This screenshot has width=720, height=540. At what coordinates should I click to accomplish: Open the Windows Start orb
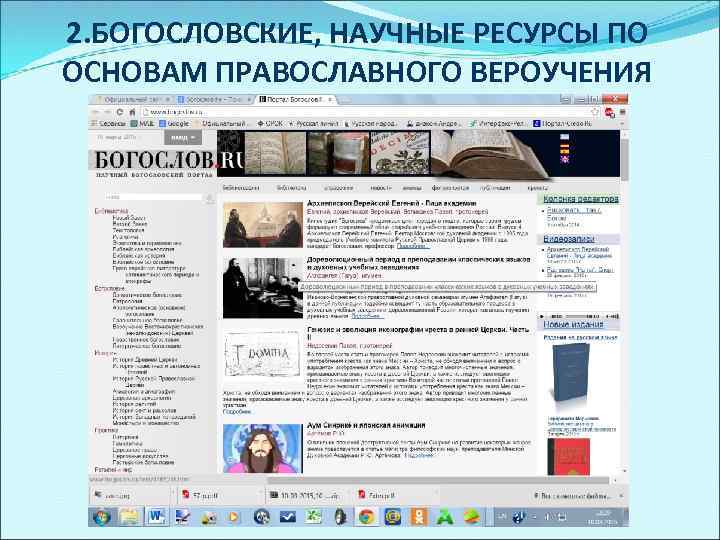click(x=101, y=517)
